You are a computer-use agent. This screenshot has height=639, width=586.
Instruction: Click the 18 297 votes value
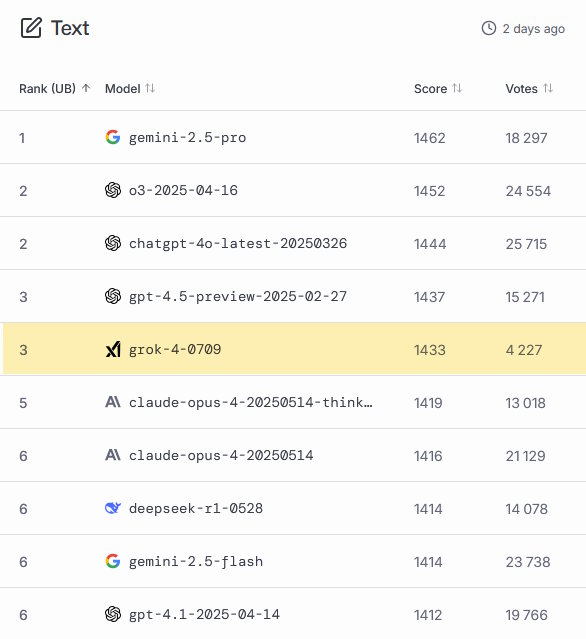tap(527, 138)
